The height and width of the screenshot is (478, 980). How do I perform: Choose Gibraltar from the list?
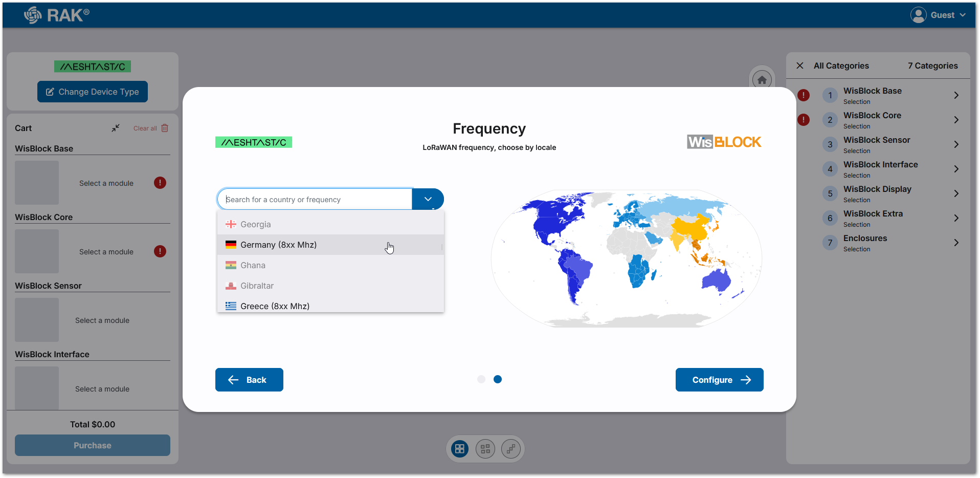point(330,286)
